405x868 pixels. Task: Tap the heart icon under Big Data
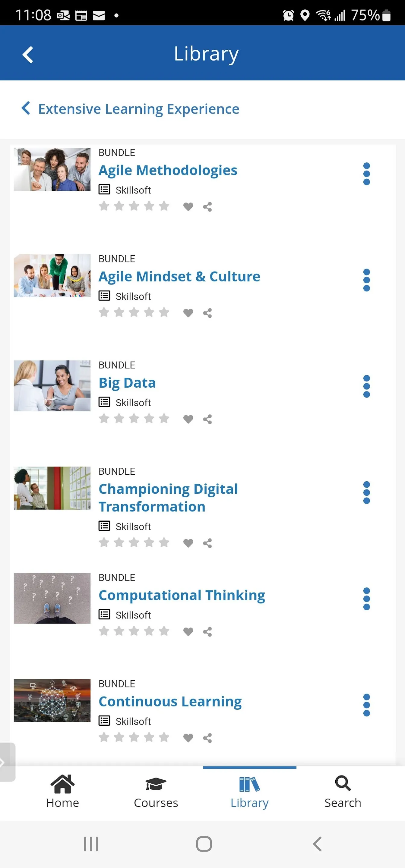[188, 419]
